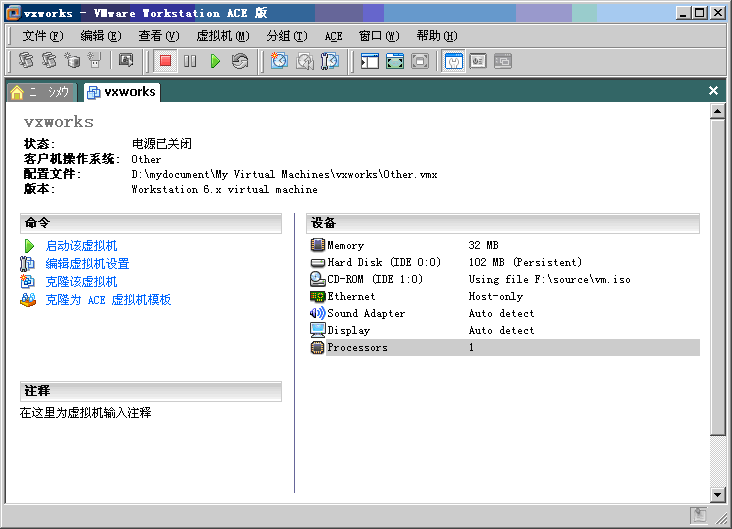Image resolution: width=732 pixels, height=529 pixels.
Task: Click the 32 MB memory value
Action: (x=484, y=245)
